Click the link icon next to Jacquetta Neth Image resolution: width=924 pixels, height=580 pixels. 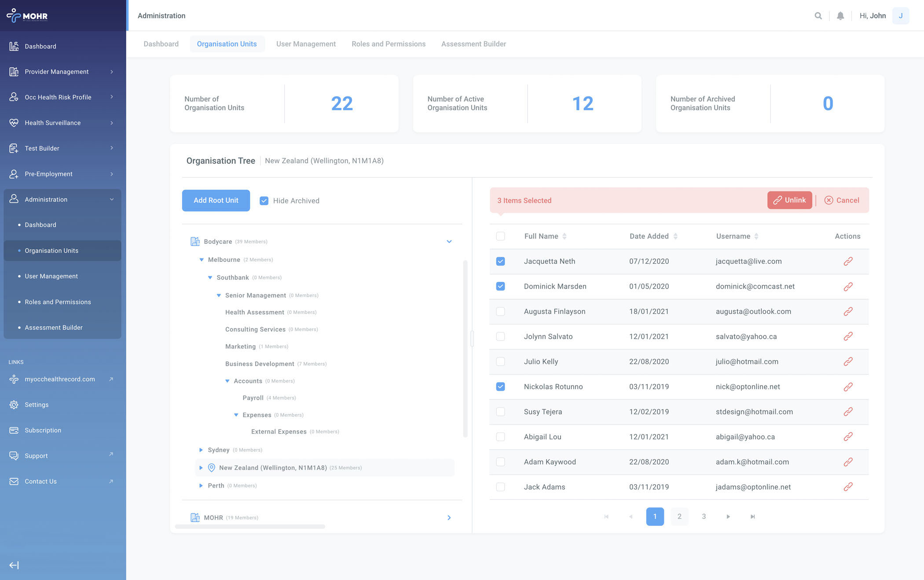point(848,261)
